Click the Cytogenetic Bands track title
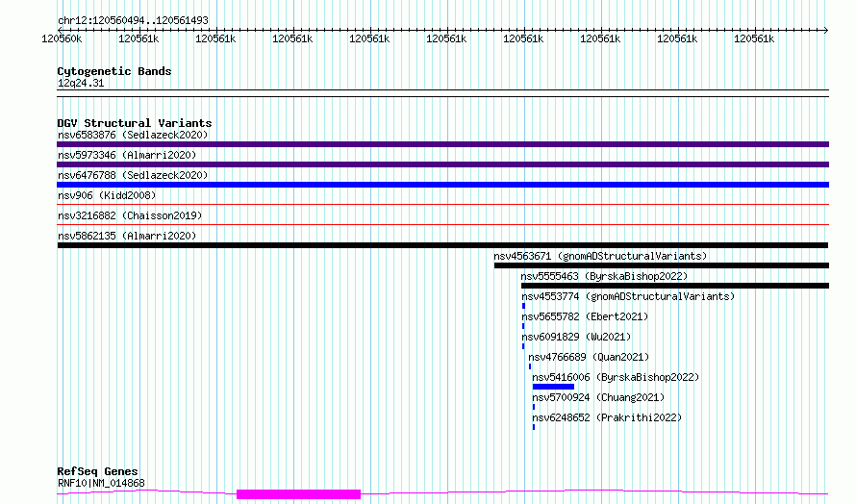Image resolution: width=856 pixels, height=504 pixels. (114, 71)
